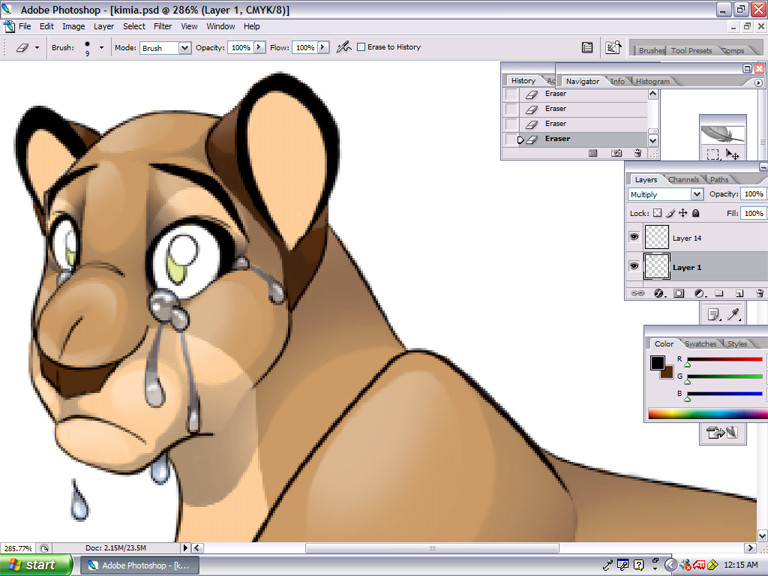This screenshot has height=576, width=768.
Task: Select the Rectangular Marquee tool
Action: 713,155
